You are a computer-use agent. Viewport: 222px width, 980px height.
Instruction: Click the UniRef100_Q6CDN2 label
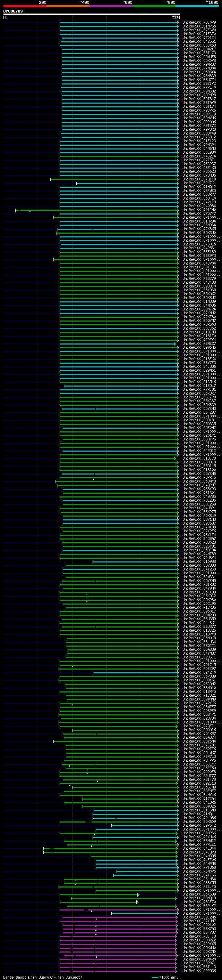click(199, 684)
